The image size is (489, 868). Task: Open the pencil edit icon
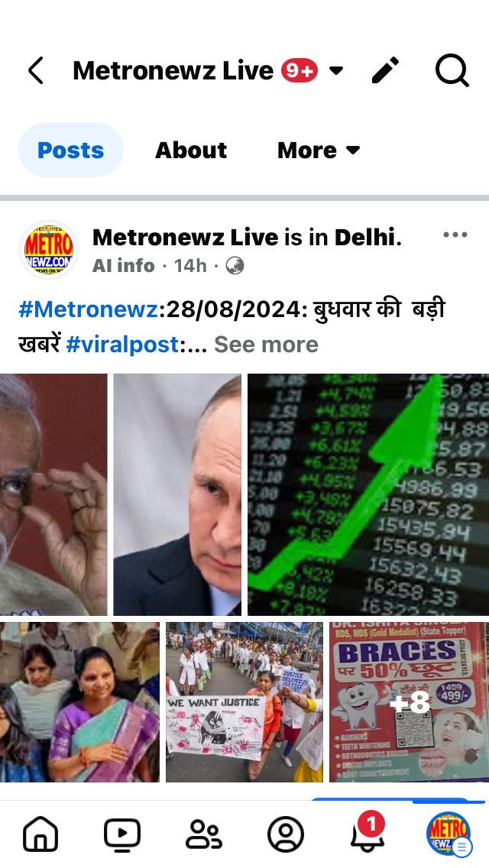(385, 70)
